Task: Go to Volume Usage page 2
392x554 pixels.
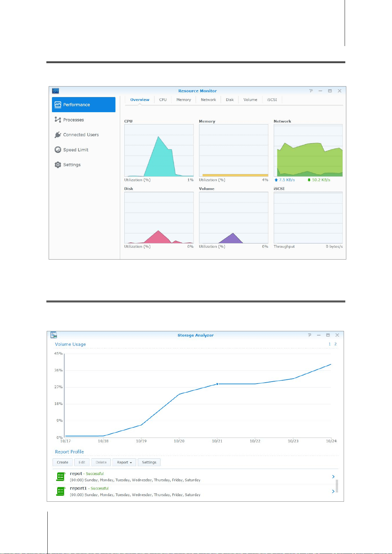Action: [x=335, y=344]
